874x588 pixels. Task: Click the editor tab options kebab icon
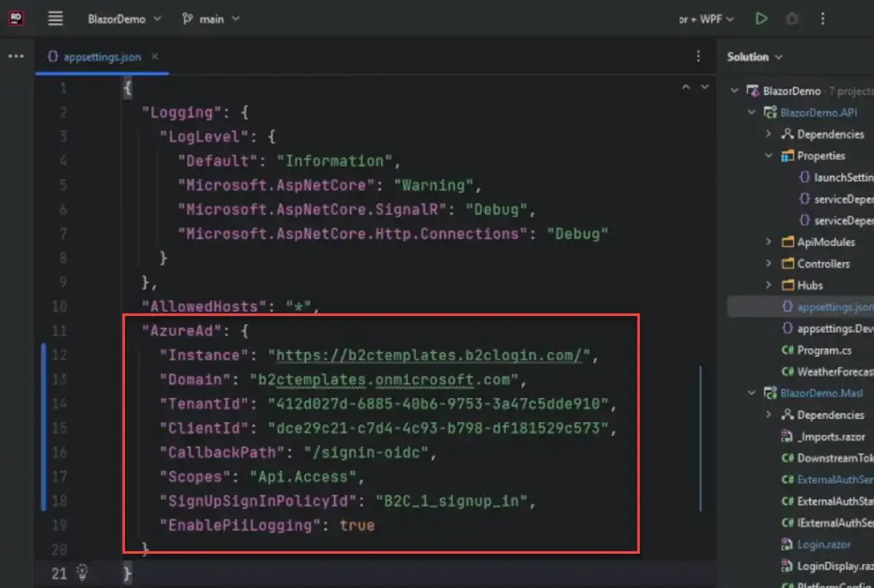pos(698,57)
